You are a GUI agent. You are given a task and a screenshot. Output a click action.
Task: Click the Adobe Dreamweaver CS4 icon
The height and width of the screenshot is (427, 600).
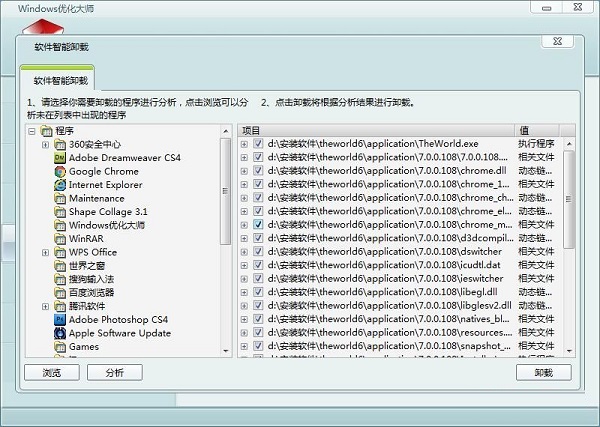60,158
